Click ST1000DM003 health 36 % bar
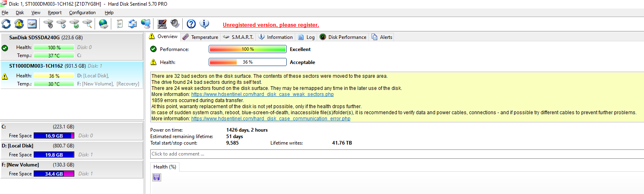 tap(54, 76)
